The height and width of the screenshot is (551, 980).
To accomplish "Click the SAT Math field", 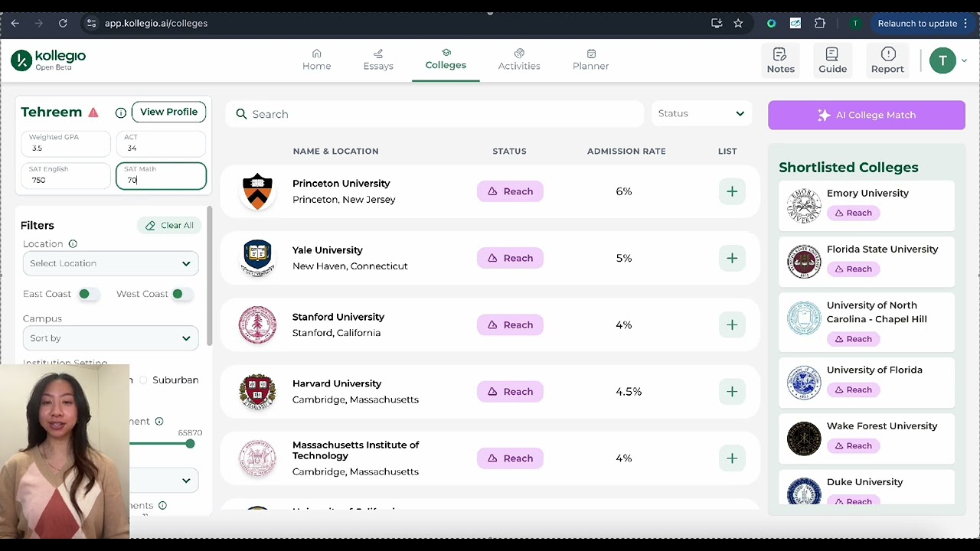I will pos(161,175).
